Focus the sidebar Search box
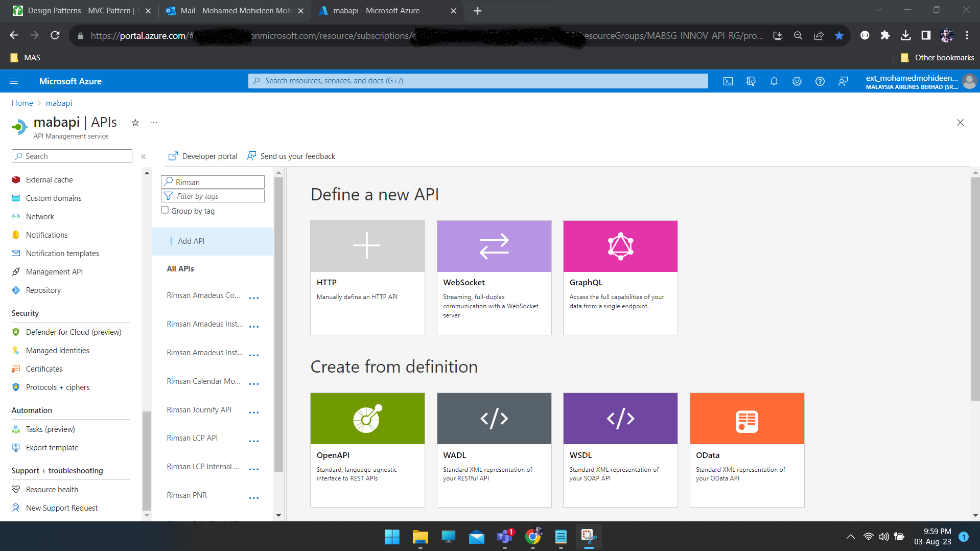This screenshot has width=980, height=551. (72, 156)
